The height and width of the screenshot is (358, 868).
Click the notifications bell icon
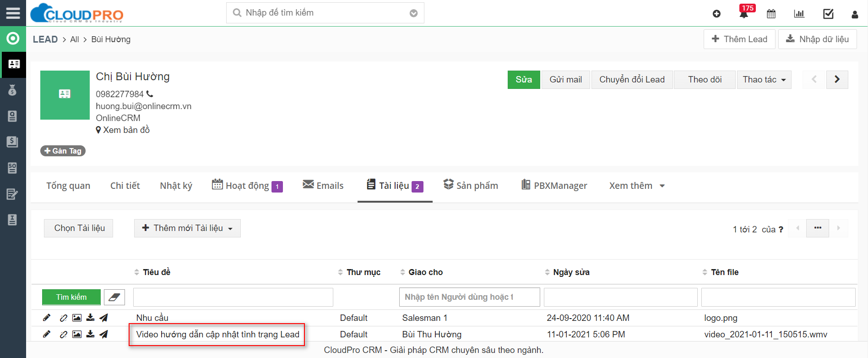pos(744,14)
